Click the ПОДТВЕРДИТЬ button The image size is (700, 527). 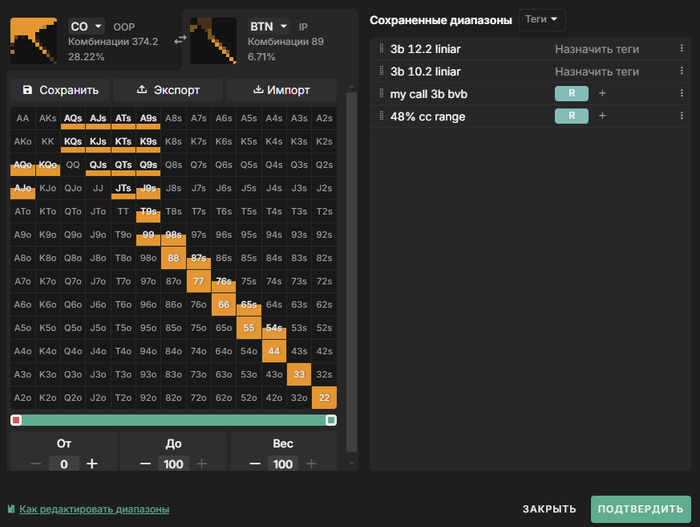click(641, 509)
